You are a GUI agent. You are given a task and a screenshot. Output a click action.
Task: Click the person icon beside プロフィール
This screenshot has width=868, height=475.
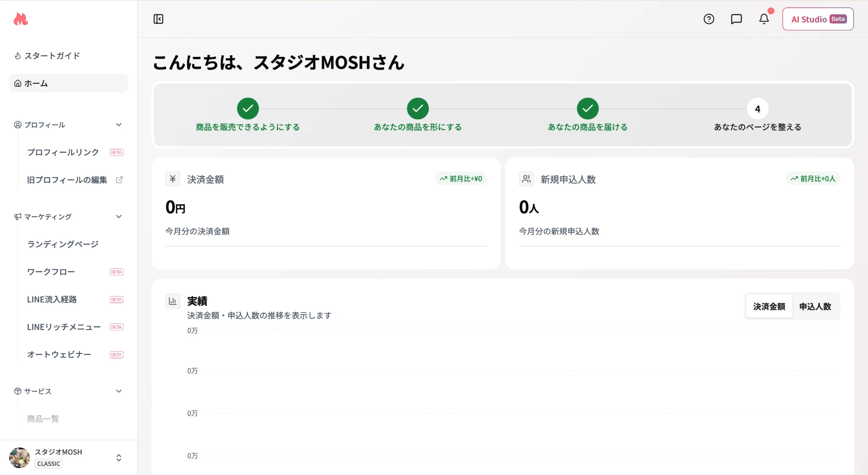(x=18, y=125)
